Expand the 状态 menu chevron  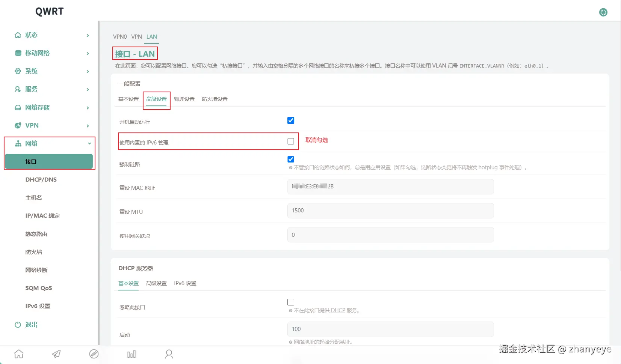(x=88, y=35)
